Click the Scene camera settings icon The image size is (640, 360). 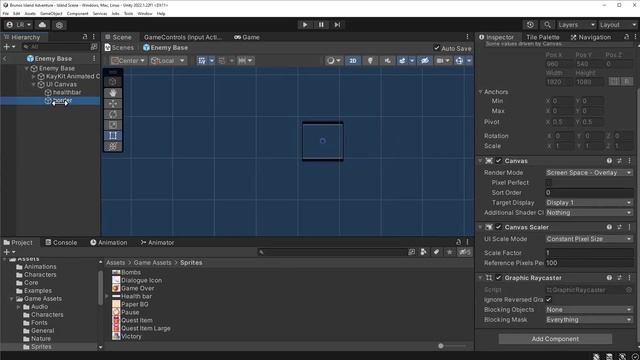tap(440, 60)
